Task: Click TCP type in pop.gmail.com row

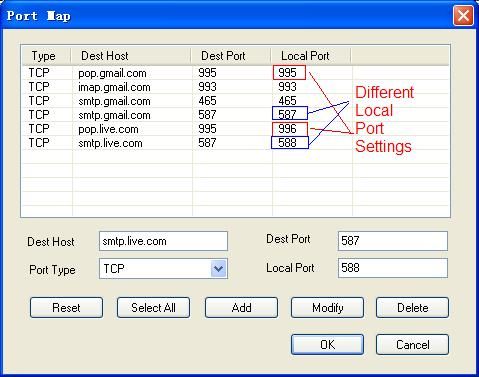Action: coord(39,73)
